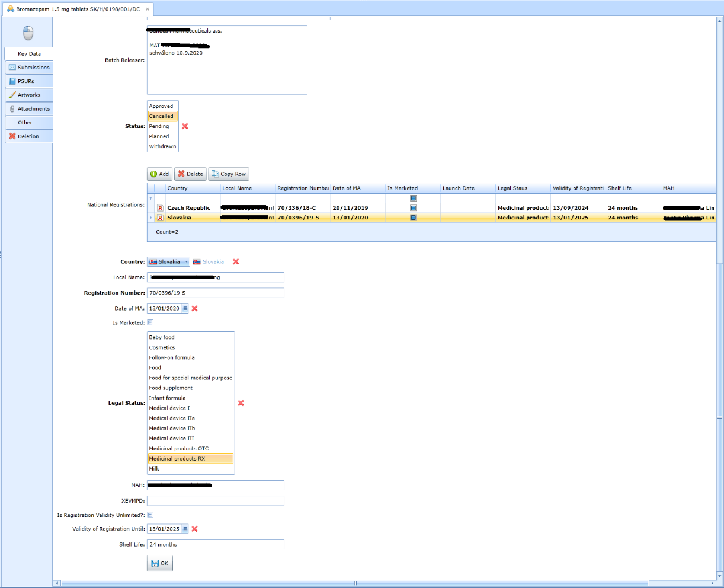Click the horizontal scrollbar at the bottom
This screenshot has height=588, width=724.
coord(355,583)
